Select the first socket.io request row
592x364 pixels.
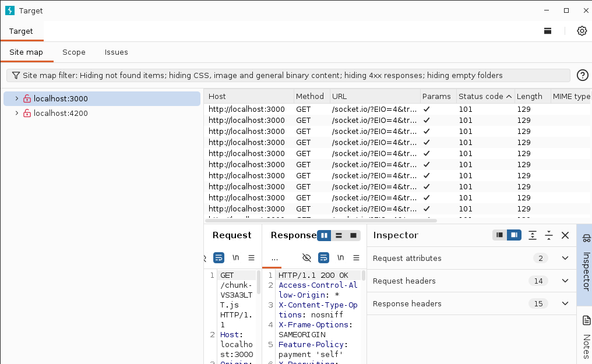coord(398,109)
